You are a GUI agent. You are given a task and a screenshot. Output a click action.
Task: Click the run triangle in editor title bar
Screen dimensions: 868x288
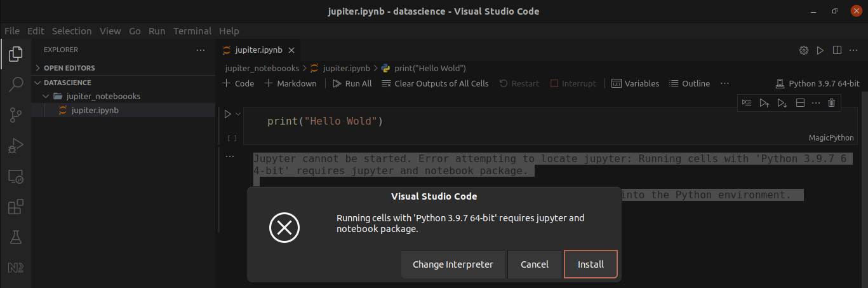pos(820,50)
